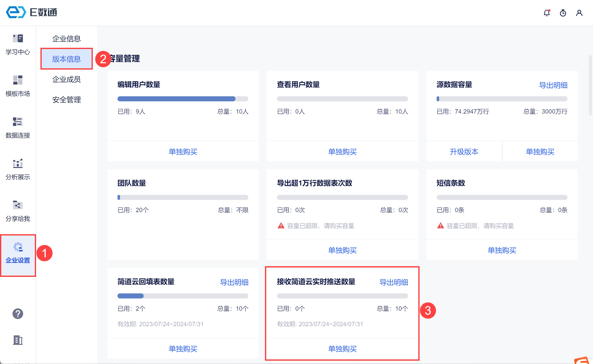Click the building icon at sidebar bottom
593x364 pixels.
18,340
